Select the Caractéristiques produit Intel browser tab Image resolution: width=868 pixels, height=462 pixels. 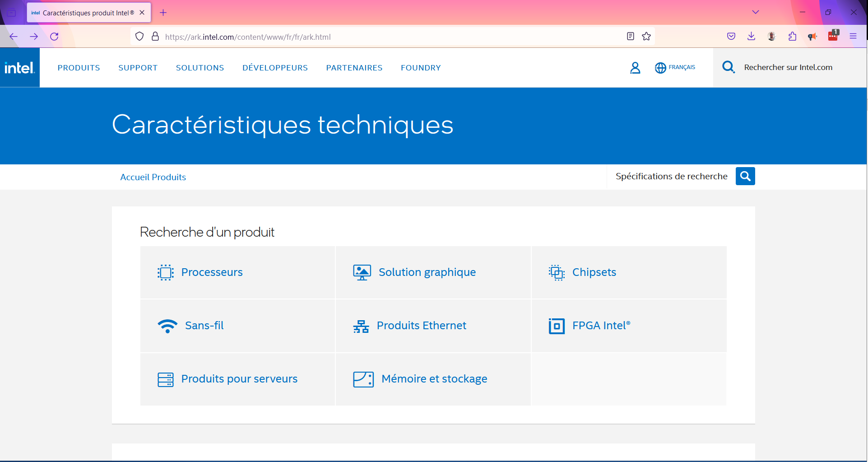pyautogui.click(x=89, y=13)
